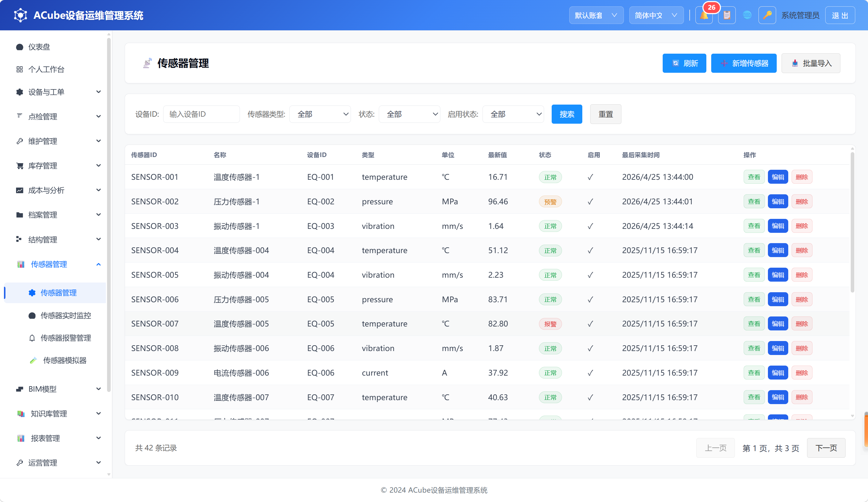Click the 重置 button
Viewport: 868px width, 502px height.
[606, 114]
